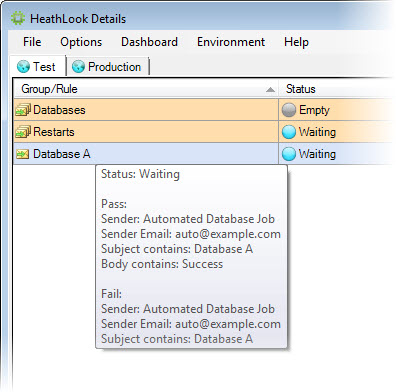Open the Dashboard menu

click(149, 42)
